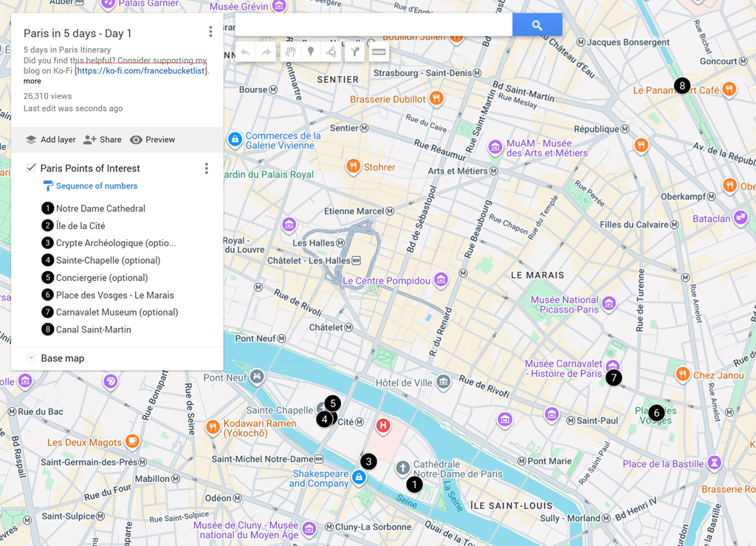756x546 pixels.
Task: Click Musée Grévin pin at top
Action: click(278, 5)
